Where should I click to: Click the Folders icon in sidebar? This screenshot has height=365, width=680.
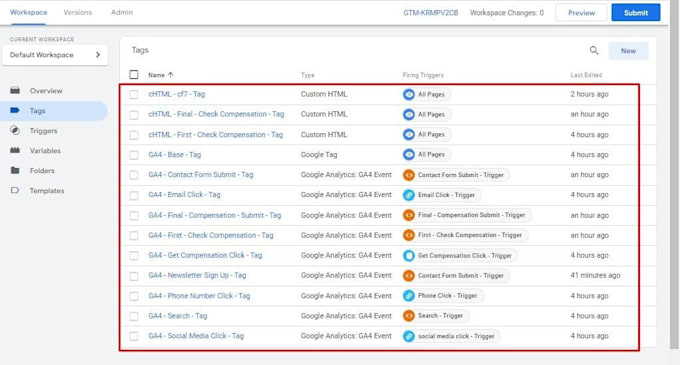15,170
